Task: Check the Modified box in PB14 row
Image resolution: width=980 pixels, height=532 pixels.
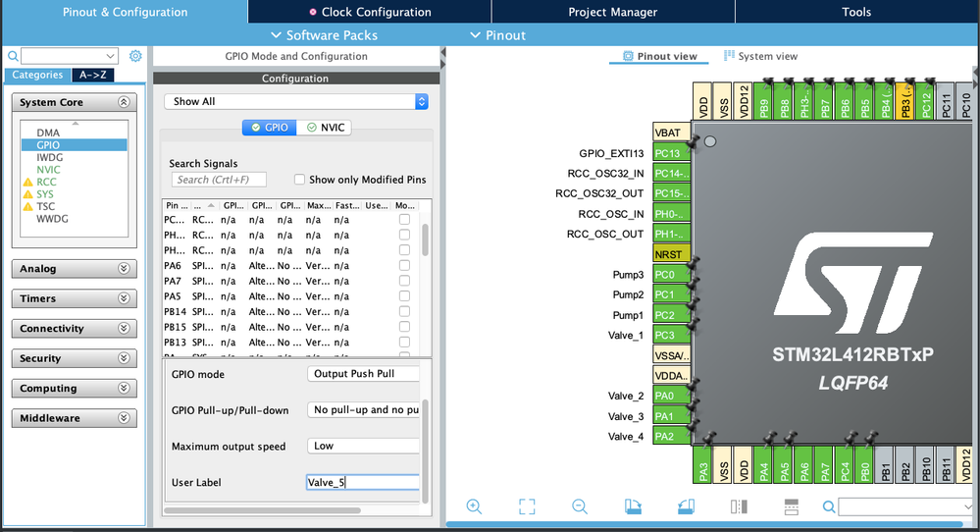Action: tap(404, 311)
